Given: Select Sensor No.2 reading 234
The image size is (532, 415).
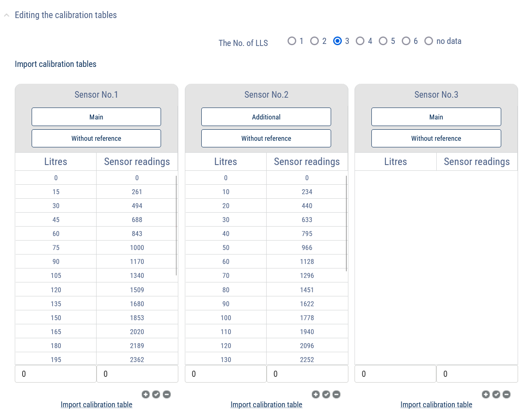Looking at the screenshot, I should coord(307,192).
